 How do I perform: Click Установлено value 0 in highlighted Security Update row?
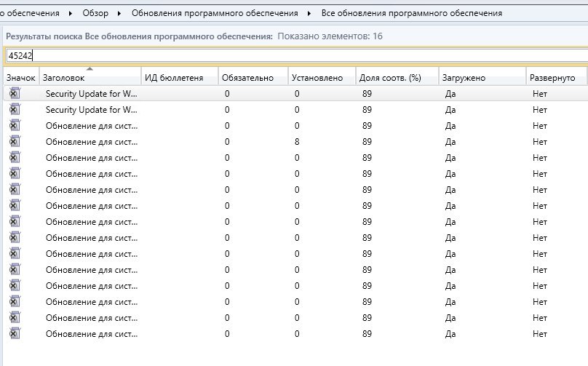point(297,94)
